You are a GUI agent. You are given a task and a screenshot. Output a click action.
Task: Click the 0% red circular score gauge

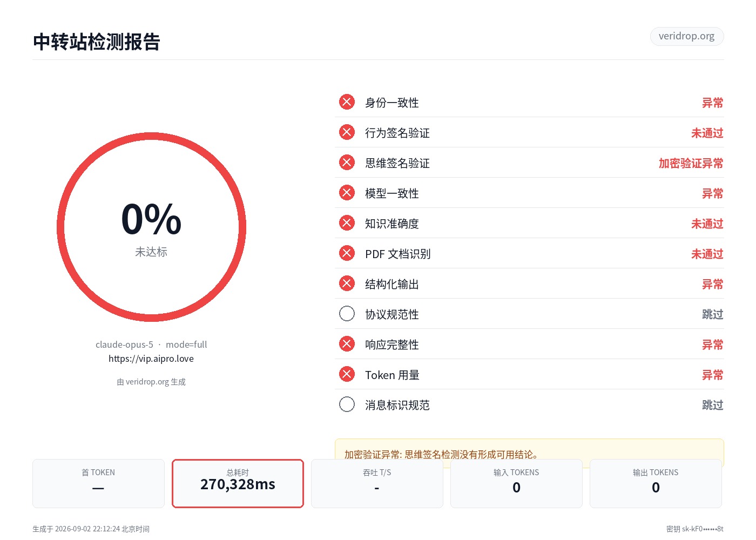coord(151,227)
